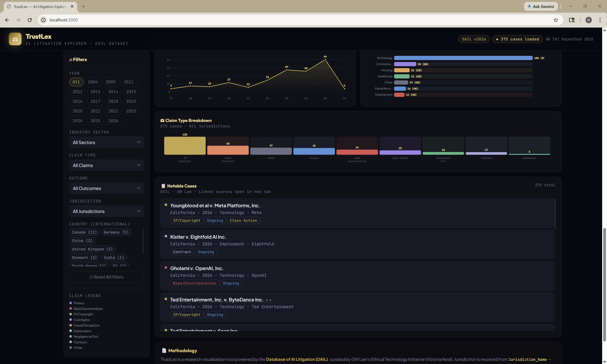Screen dimensions: 607x364
Task: Click the Ask Gemini sparkle button
Action: pyautogui.click(x=541, y=6)
